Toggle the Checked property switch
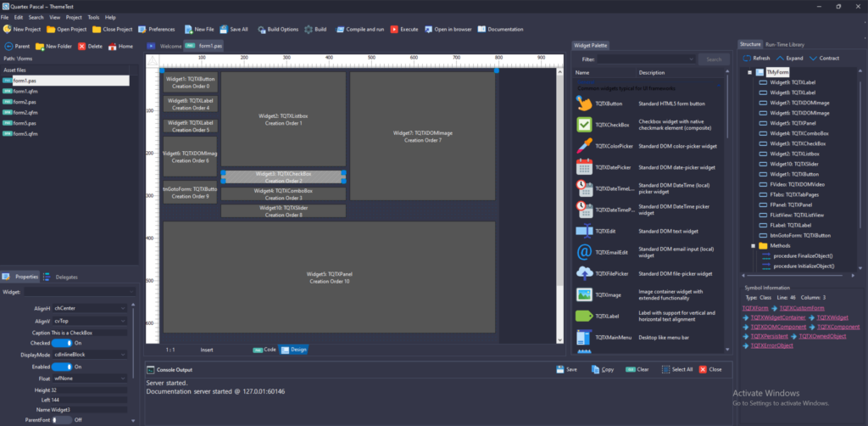 click(x=62, y=344)
